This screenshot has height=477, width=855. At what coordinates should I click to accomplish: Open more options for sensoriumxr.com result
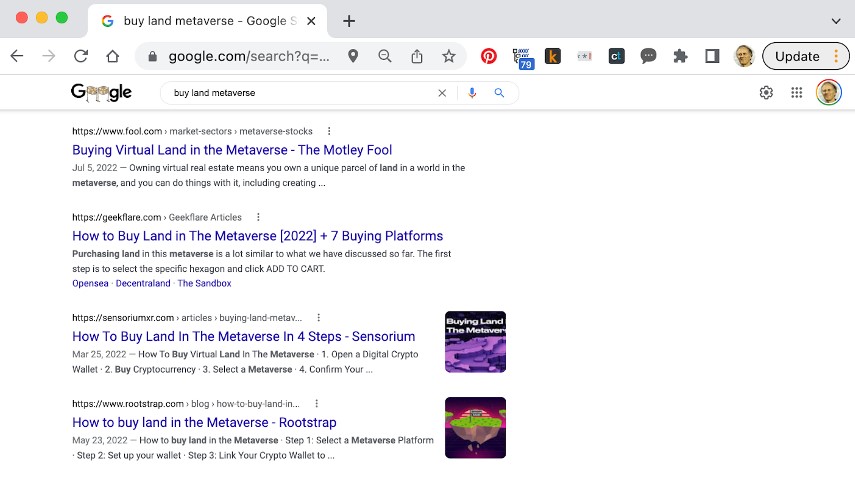[318, 317]
